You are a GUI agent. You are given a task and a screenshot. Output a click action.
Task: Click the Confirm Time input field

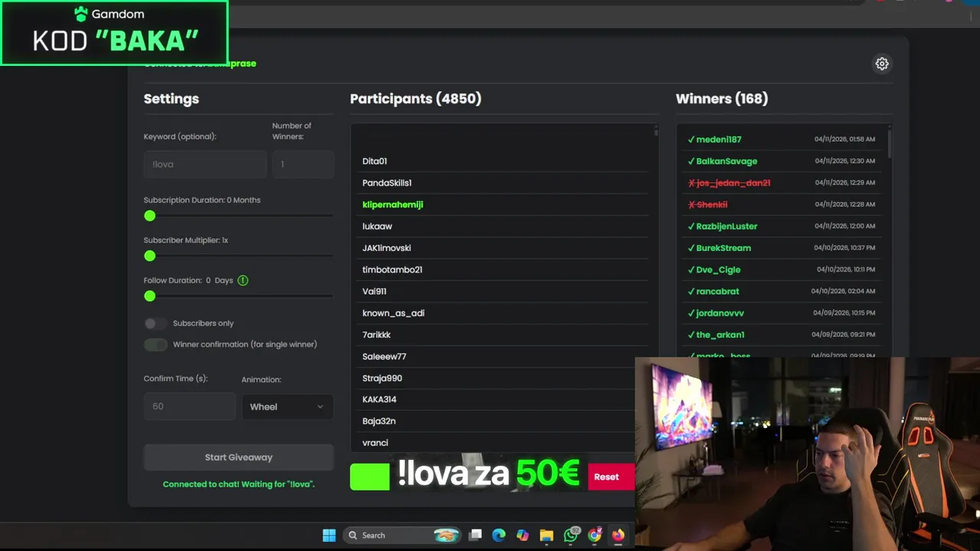pyautogui.click(x=190, y=406)
